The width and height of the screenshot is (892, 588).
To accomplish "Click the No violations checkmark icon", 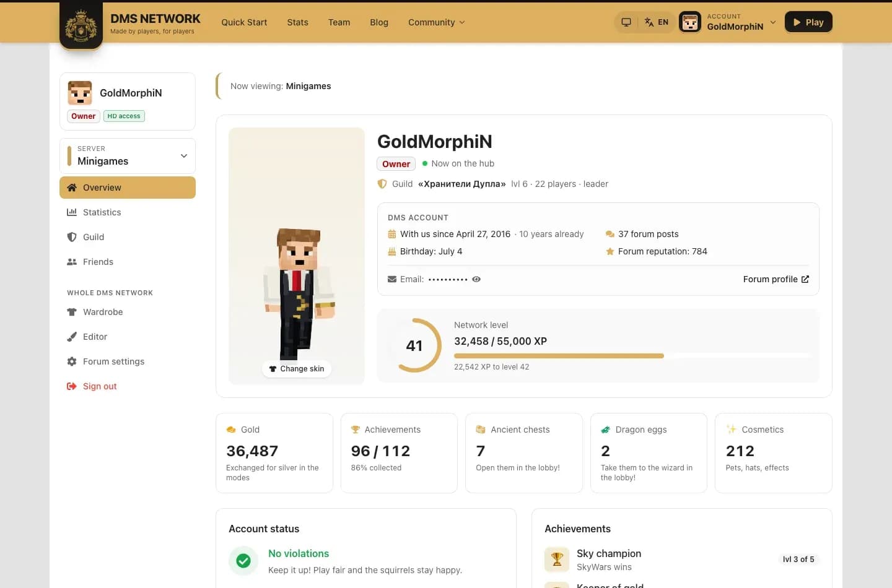I will (243, 561).
